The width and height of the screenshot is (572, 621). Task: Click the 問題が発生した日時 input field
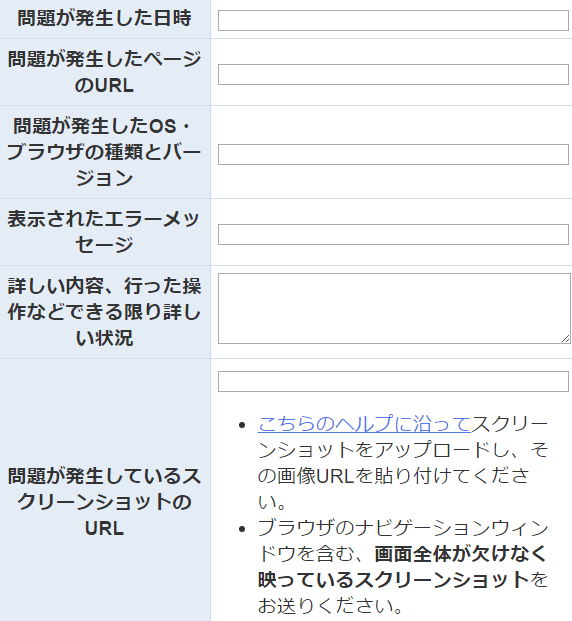[x=393, y=21]
